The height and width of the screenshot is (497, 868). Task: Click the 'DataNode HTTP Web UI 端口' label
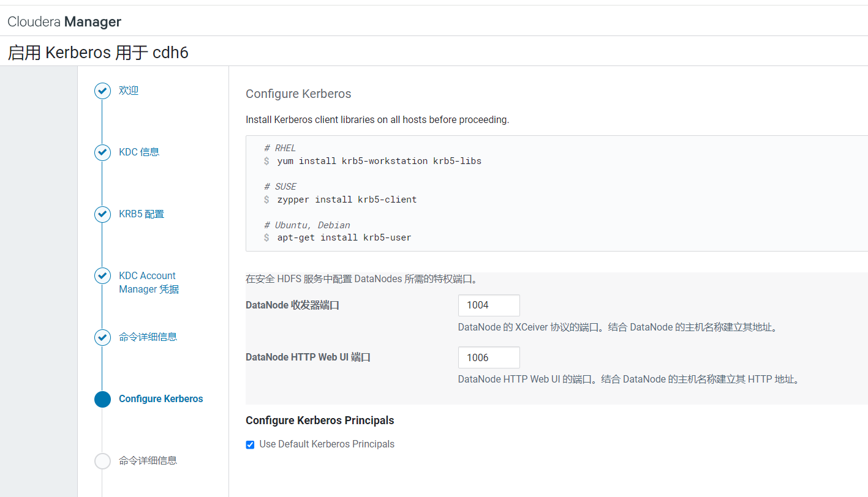(308, 357)
